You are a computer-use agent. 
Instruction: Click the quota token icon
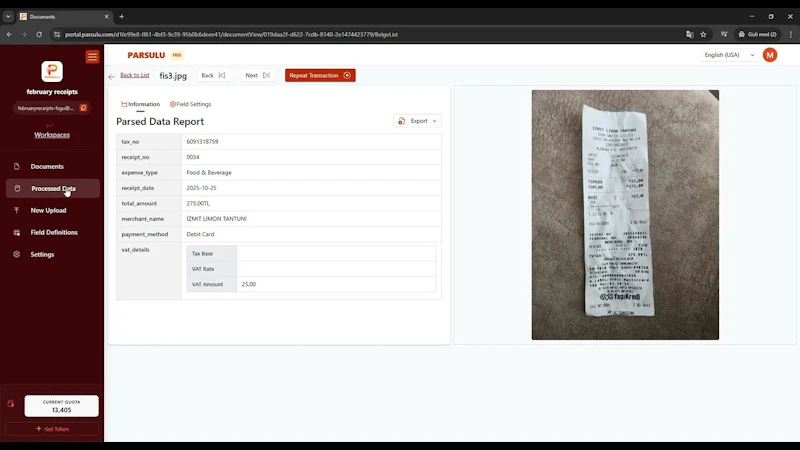click(x=11, y=404)
